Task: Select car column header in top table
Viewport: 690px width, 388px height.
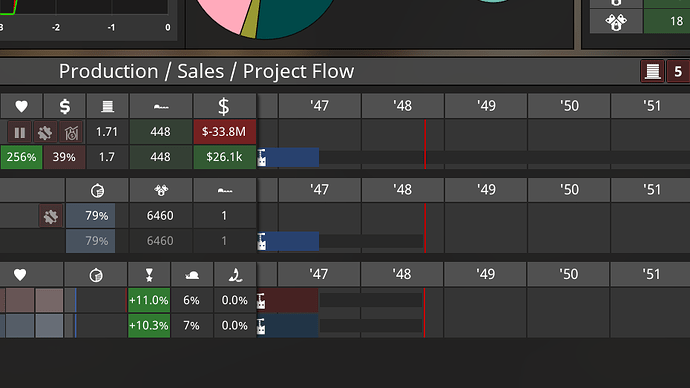Action: pyautogui.click(x=161, y=106)
